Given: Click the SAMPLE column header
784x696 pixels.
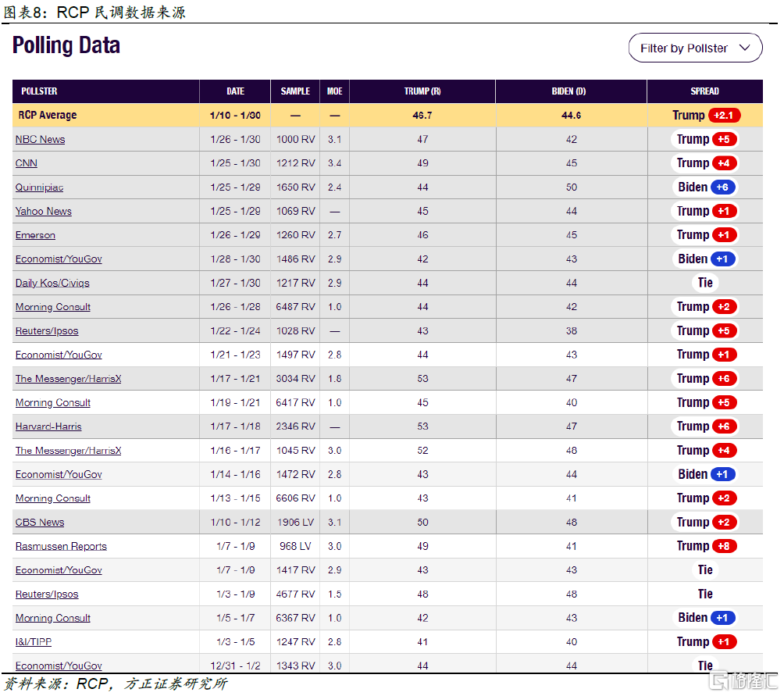Looking at the screenshot, I should click(x=295, y=91).
